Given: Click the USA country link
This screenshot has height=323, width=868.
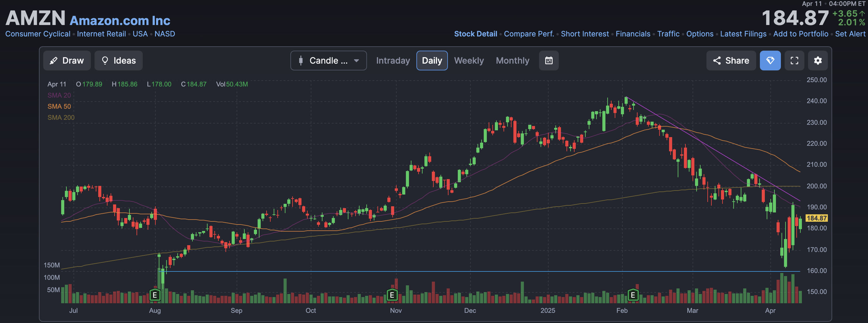Looking at the screenshot, I should pos(140,34).
